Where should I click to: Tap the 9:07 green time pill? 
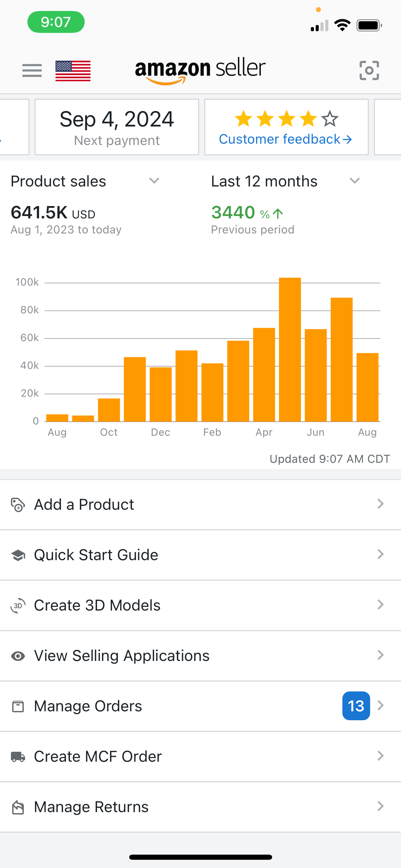(56, 22)
